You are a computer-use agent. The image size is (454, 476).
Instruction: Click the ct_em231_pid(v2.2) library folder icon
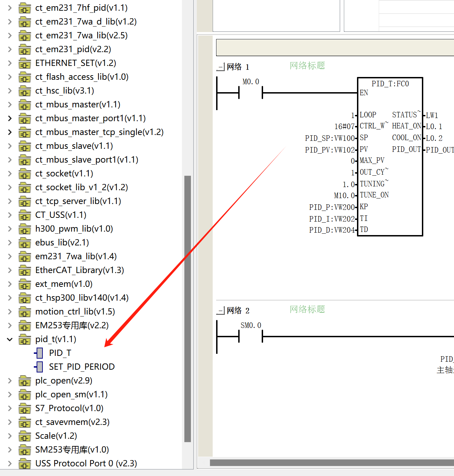(x=25, y=49)
